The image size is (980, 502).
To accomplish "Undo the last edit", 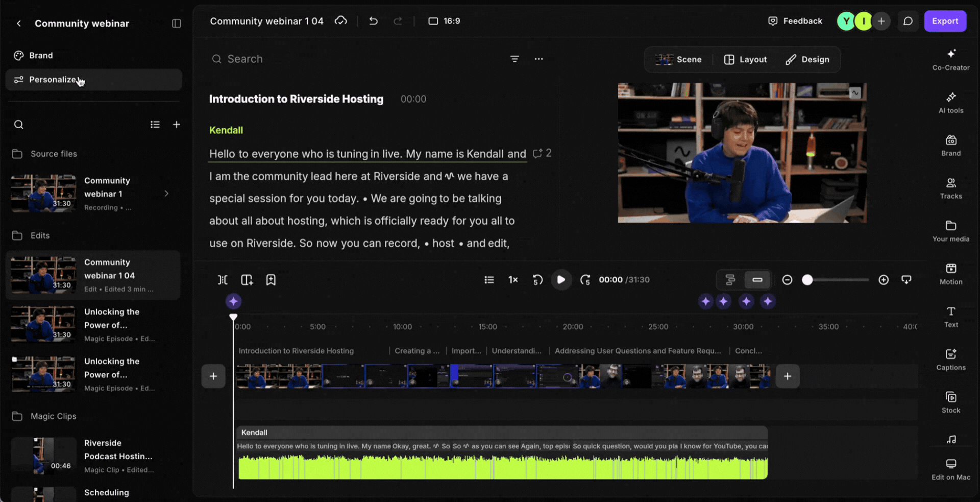I will (x=374, y=21).
